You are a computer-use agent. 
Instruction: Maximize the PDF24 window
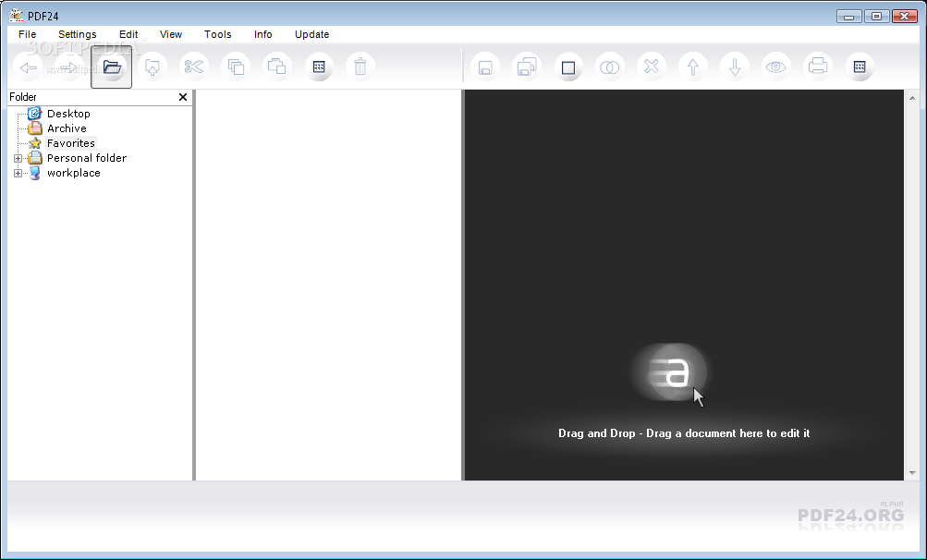(877, 17)
